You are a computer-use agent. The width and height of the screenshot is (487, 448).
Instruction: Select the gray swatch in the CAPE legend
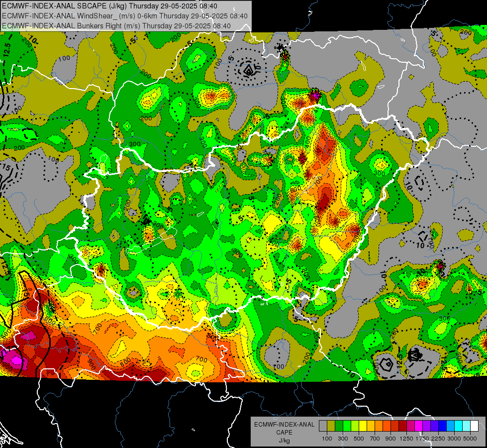(x=323, y=426)
